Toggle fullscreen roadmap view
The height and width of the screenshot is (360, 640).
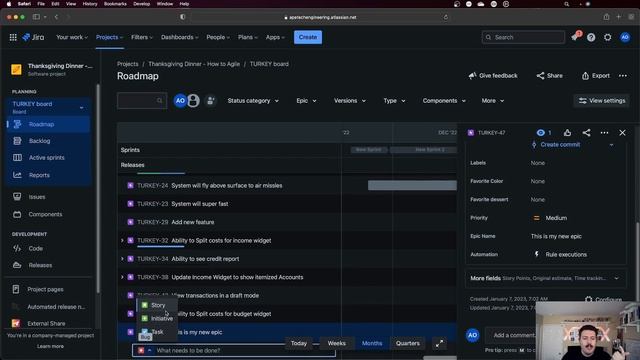pos(440,344)
